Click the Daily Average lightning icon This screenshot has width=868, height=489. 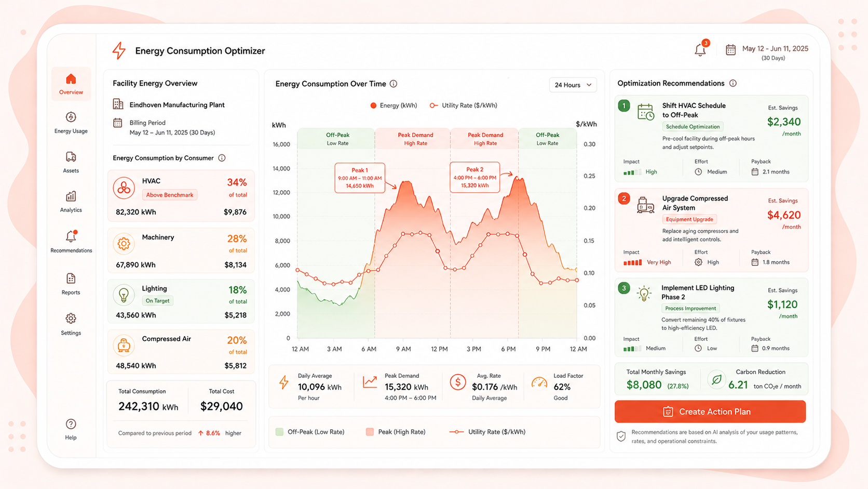[x=284, y=382]
